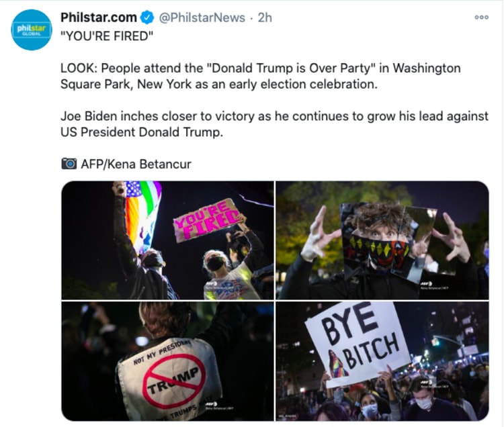
Task: Open the masked person holding mirror photo
Action: 382,240
